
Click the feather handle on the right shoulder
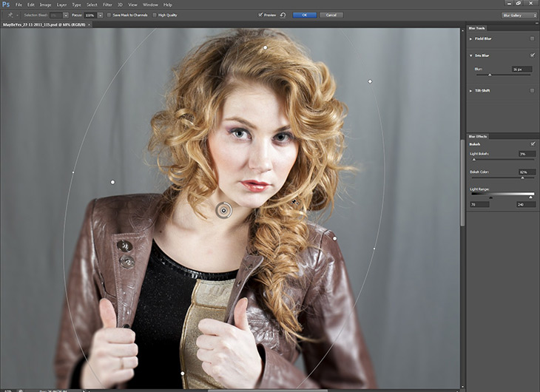coord(334,238)
